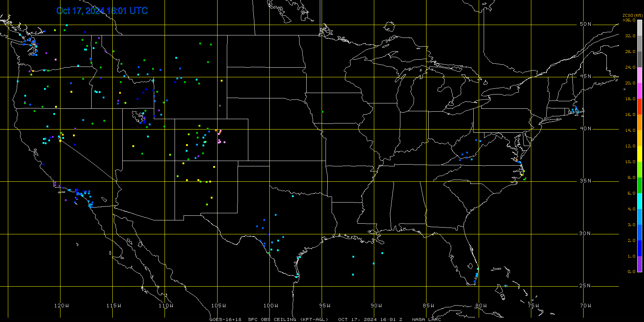
Task: Click the light blue 3.0–4.0 legend swatch
Action: tap(640, 217)
